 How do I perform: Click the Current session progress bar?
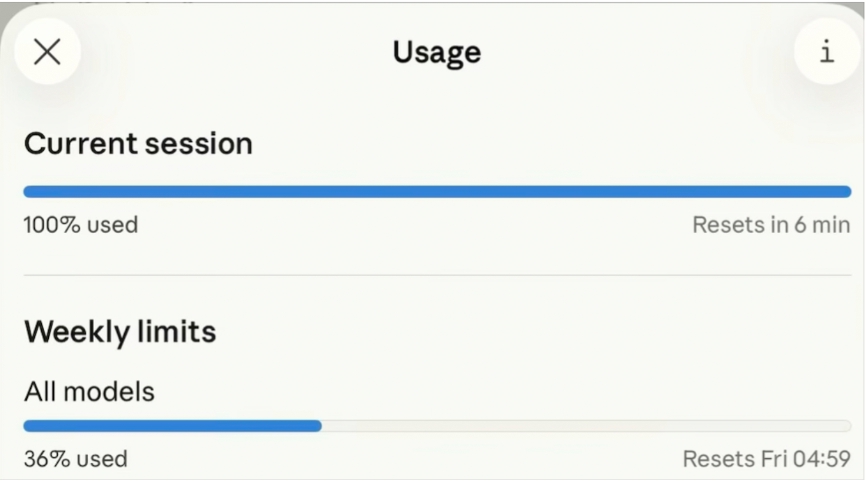tap(437, 191)
